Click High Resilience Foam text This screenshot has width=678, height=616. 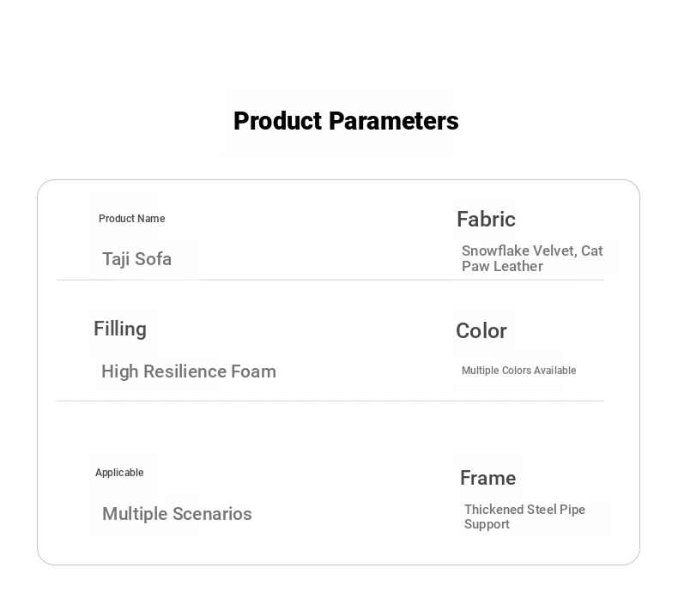189,371
